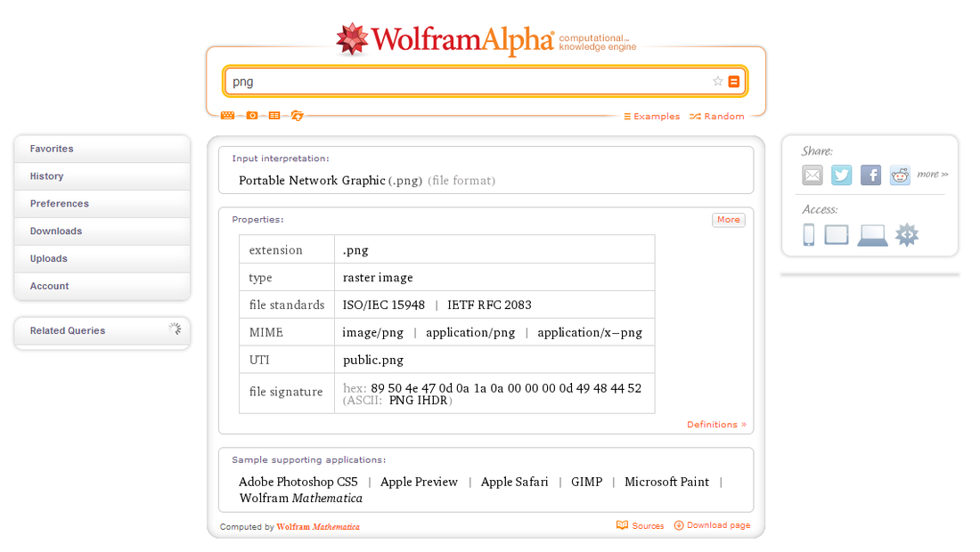Click the Download page circle icon

coord(679,525)
